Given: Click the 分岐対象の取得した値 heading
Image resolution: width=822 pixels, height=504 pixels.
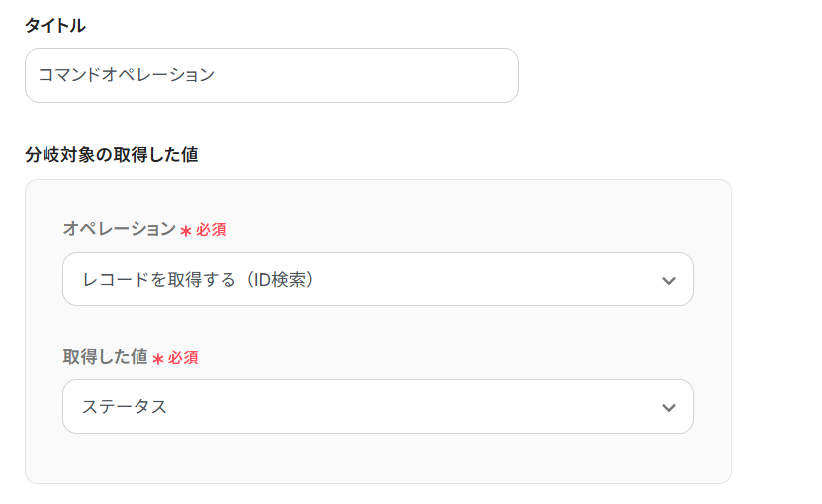Looking at the screenshot, I should coord(111,155).
